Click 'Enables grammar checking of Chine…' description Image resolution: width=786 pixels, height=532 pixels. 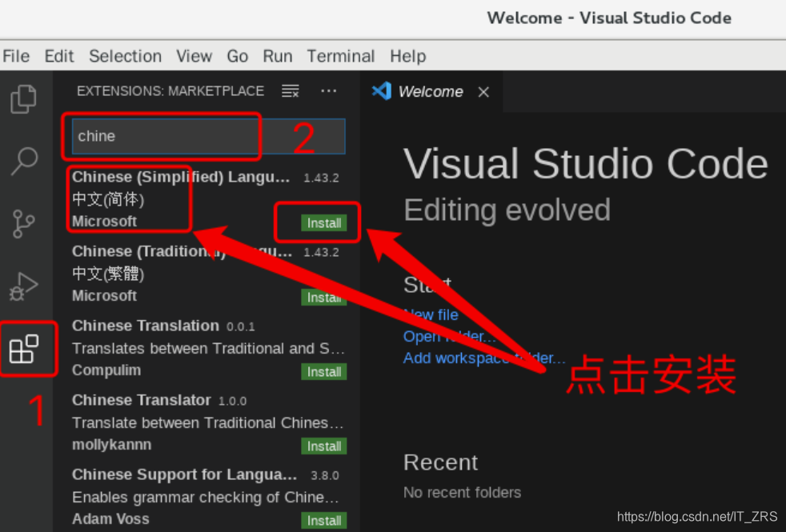[206, 497]
